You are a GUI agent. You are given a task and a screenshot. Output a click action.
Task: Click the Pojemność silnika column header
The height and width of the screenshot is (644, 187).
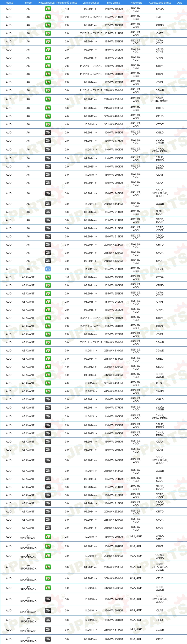[67, 2]
